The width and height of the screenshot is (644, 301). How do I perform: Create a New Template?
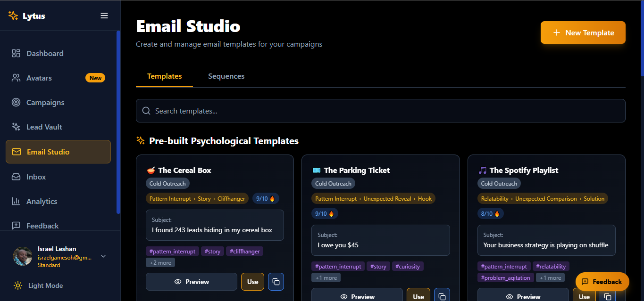[583, 33]
